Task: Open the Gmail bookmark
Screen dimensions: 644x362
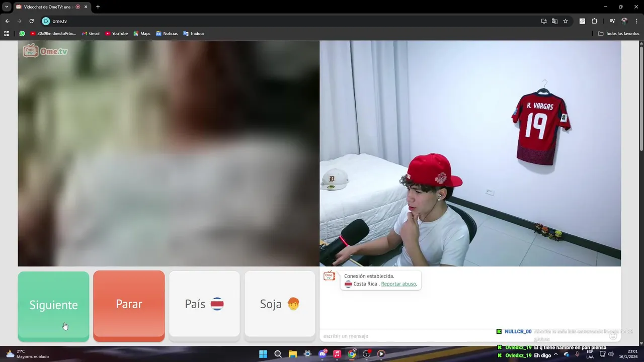Action: [x=91, y=34]
